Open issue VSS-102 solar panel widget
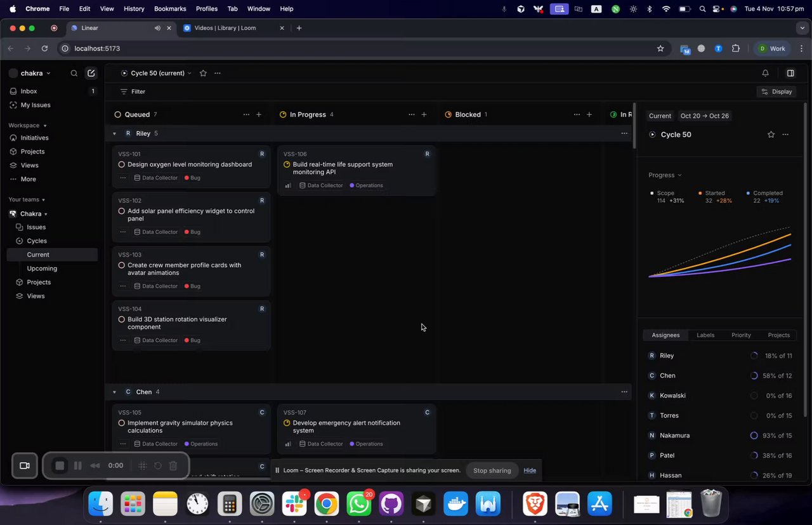This screenshot has width=812, height=525. (191, 217)
